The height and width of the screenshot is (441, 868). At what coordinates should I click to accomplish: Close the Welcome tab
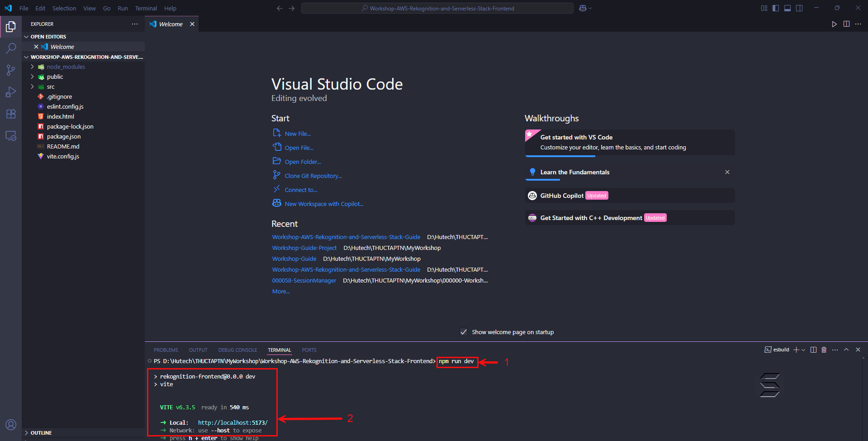192,24
